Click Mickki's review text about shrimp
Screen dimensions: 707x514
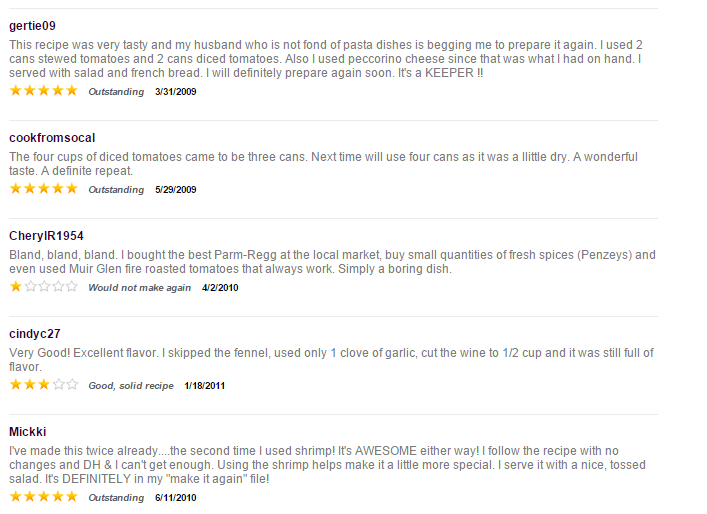click(327, 465)
